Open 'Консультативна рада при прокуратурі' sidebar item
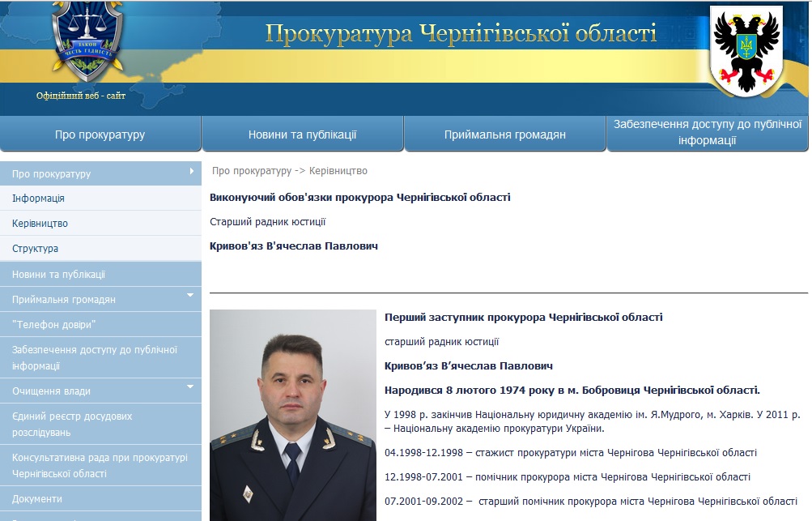 point(100,466)
